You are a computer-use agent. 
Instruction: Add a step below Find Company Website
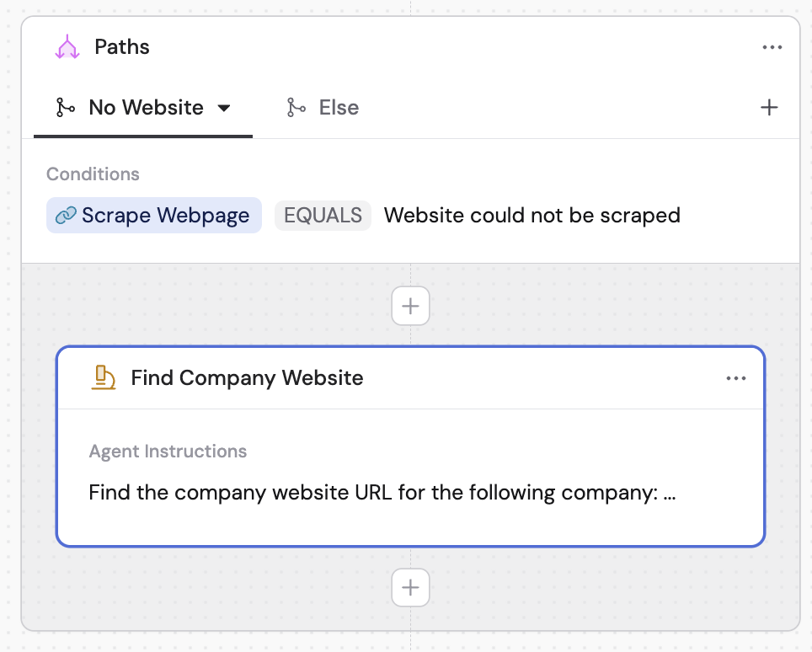coord(410,587)
